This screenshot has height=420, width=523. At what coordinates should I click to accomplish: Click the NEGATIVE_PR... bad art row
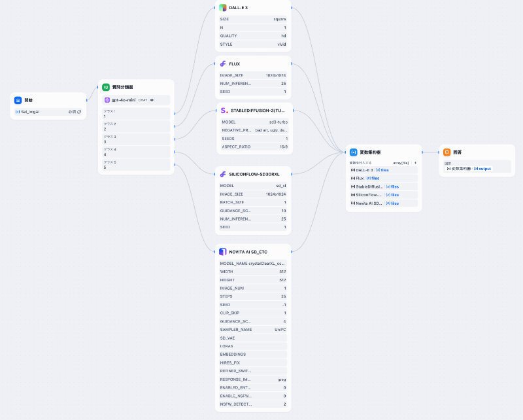coord(255,130)
